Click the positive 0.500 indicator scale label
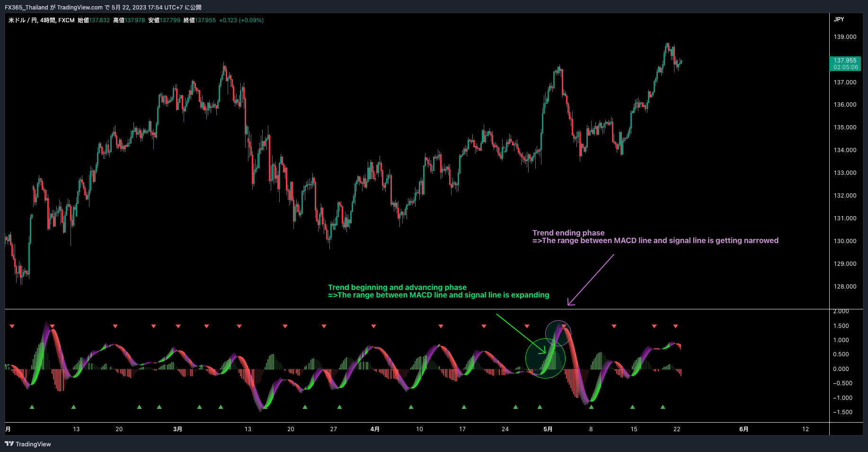 pyautogui.click(x=841, y=354)
